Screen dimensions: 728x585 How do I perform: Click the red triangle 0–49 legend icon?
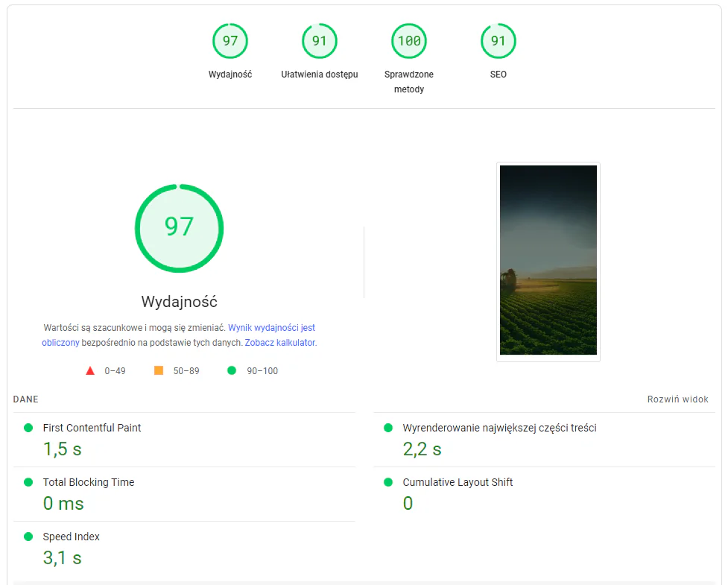click(x=90, y=370)
